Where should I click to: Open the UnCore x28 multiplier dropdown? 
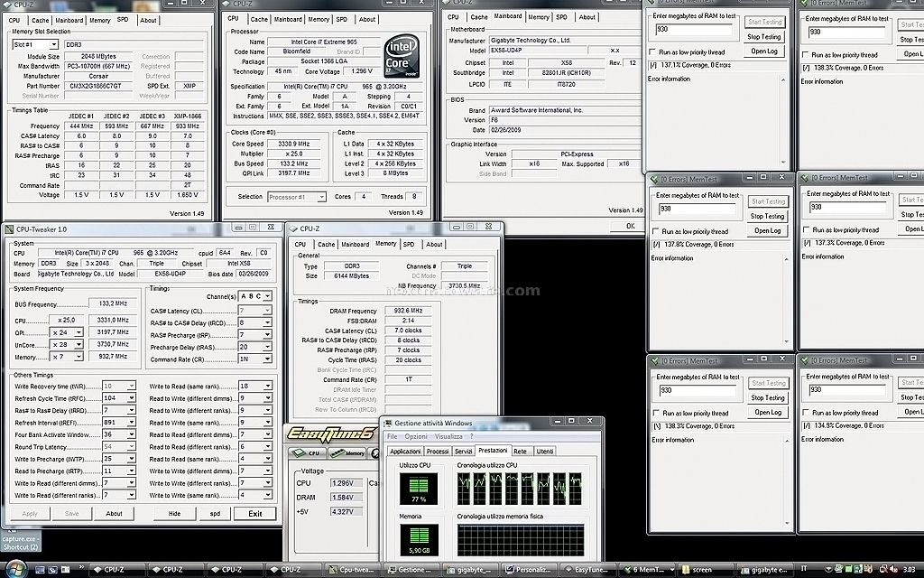click(x=79, y=345)
